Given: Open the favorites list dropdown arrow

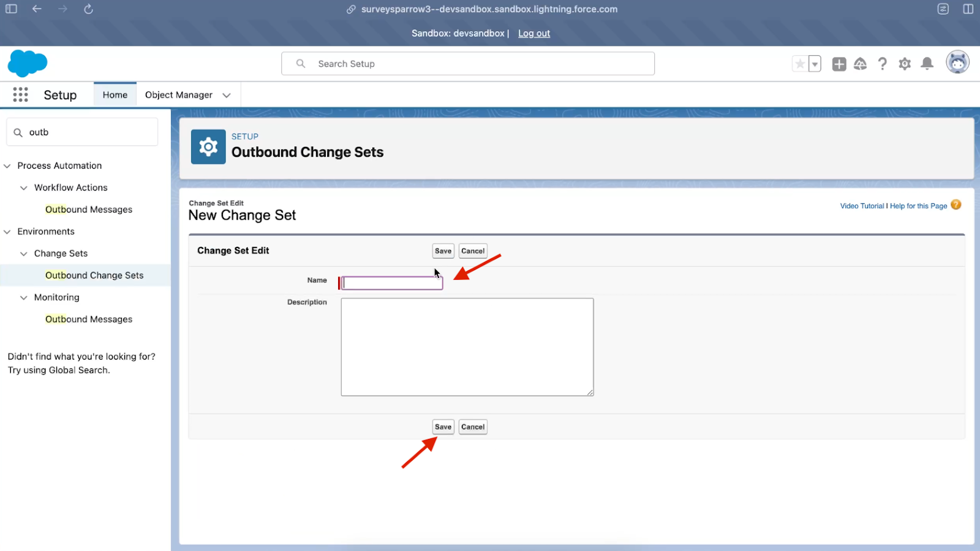Looking at the screenshot, I should pyautogui.click(x=815, y=64).
